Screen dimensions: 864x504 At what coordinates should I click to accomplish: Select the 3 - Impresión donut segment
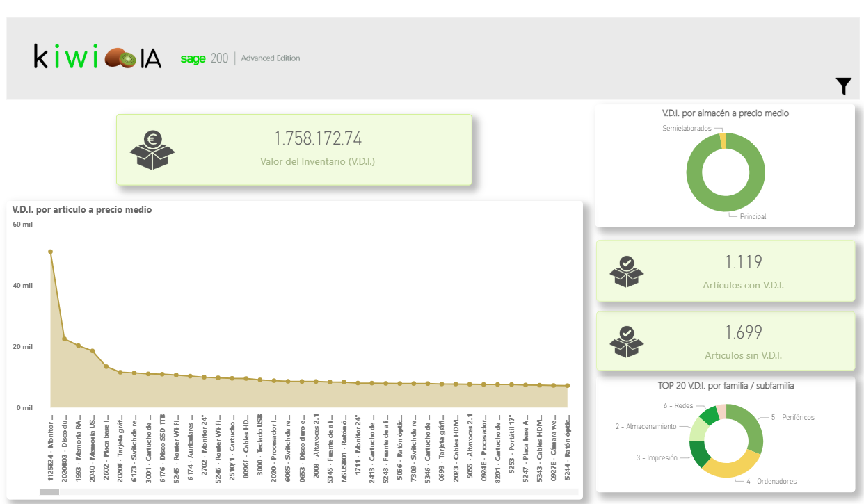coord(700,454)
